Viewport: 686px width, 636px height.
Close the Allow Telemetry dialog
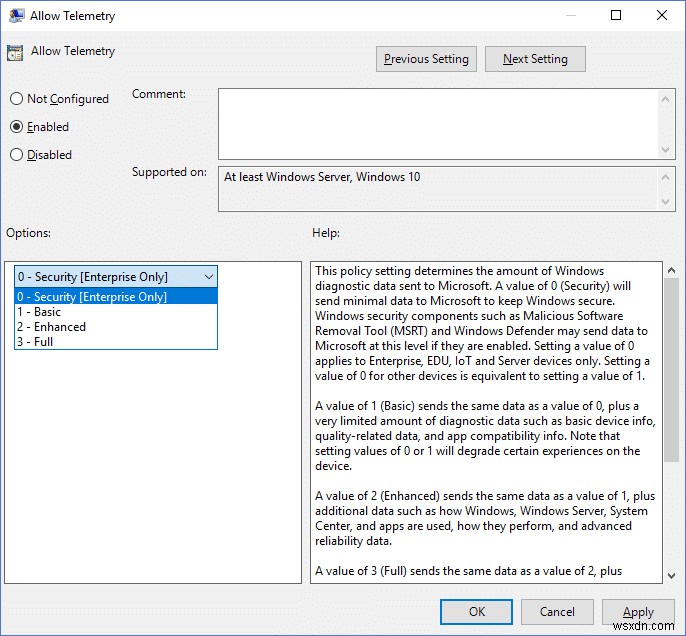(662, 15)
